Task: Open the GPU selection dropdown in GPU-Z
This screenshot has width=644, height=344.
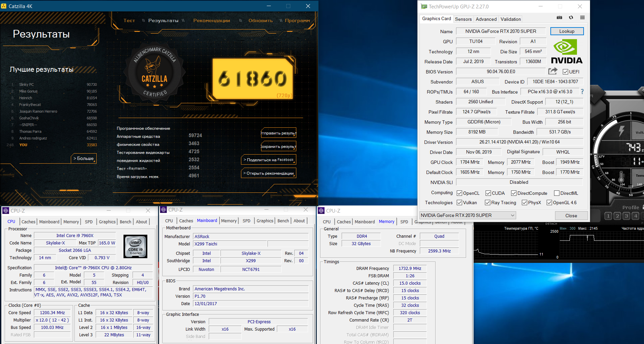Action: point(467,215)
